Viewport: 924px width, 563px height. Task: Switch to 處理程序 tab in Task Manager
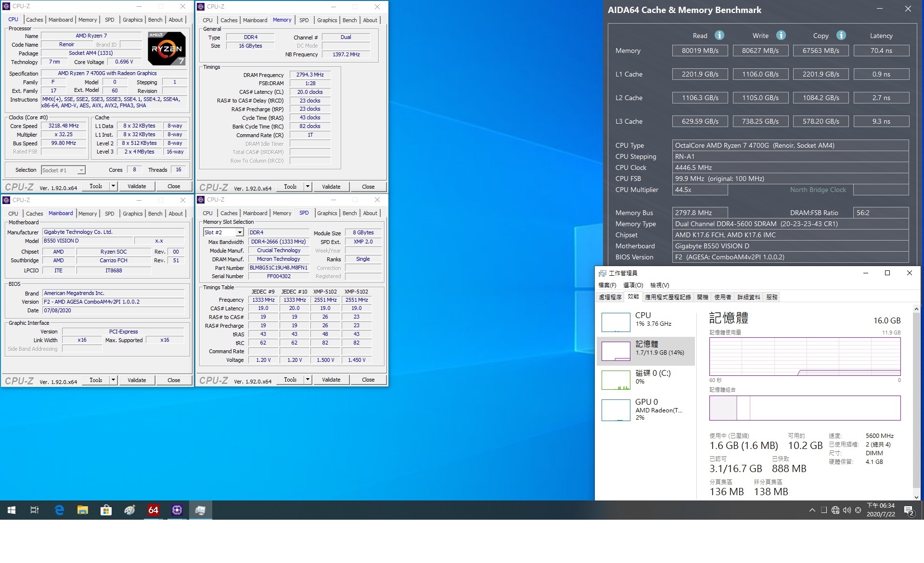(x=610, y=297)
